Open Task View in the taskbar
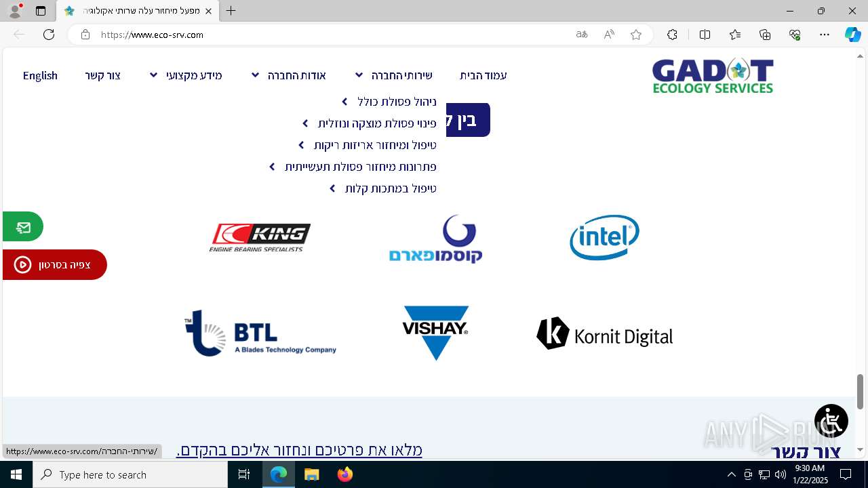The width and height of the screenshot is (868, 488). click(x=244, y=474)
